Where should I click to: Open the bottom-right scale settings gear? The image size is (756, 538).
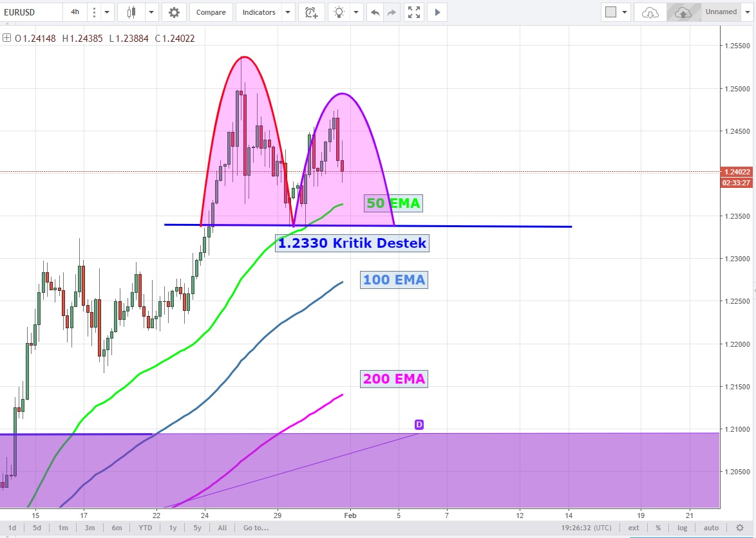point(740,528)
